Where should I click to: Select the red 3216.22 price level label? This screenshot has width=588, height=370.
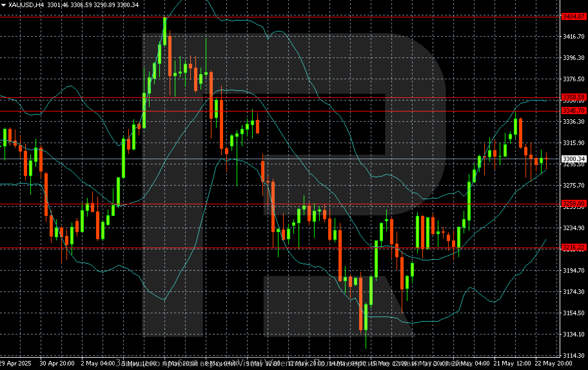(x=574, y=247)
